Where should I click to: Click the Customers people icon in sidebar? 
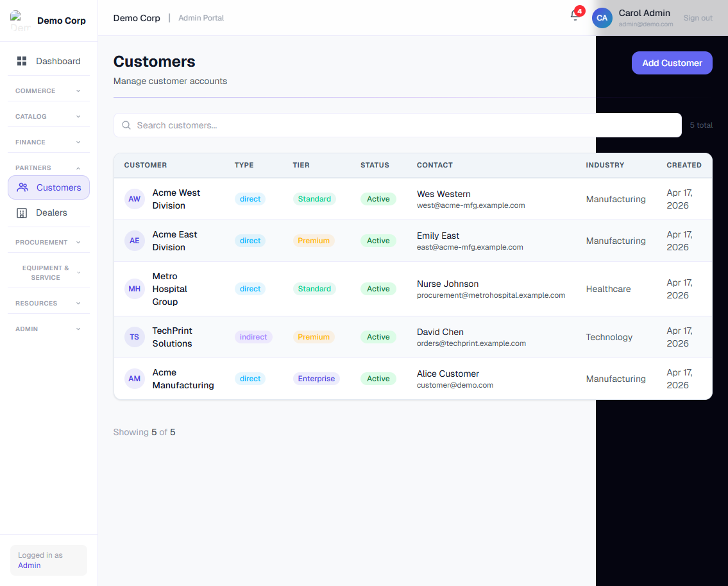[x=22, y=187]
